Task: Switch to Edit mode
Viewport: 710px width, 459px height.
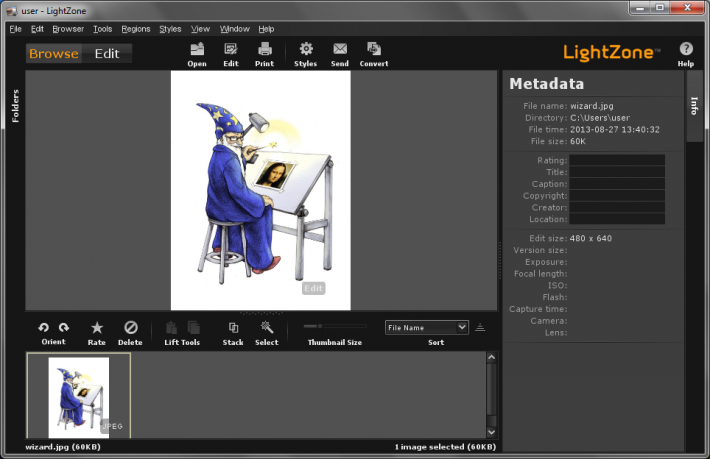Action: coord(107,53)
